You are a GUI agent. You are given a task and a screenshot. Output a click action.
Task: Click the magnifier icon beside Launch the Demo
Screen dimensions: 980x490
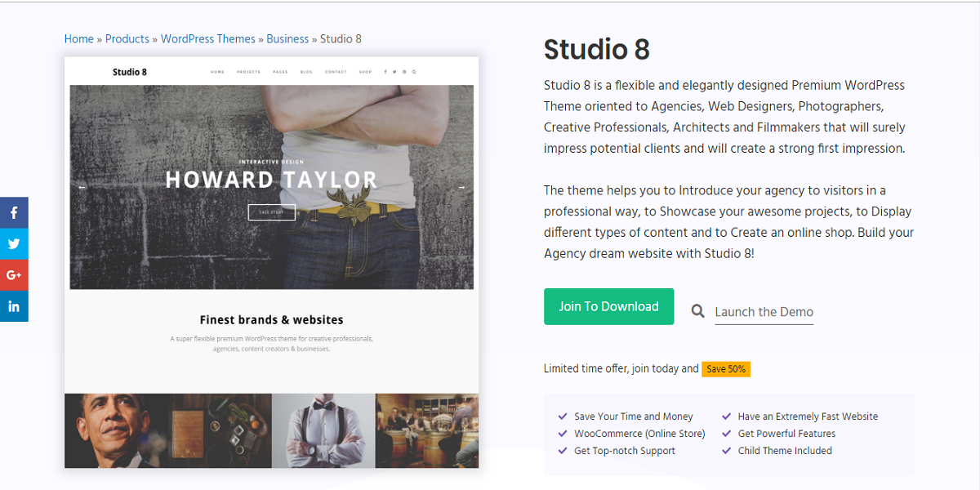pos(698,311)
